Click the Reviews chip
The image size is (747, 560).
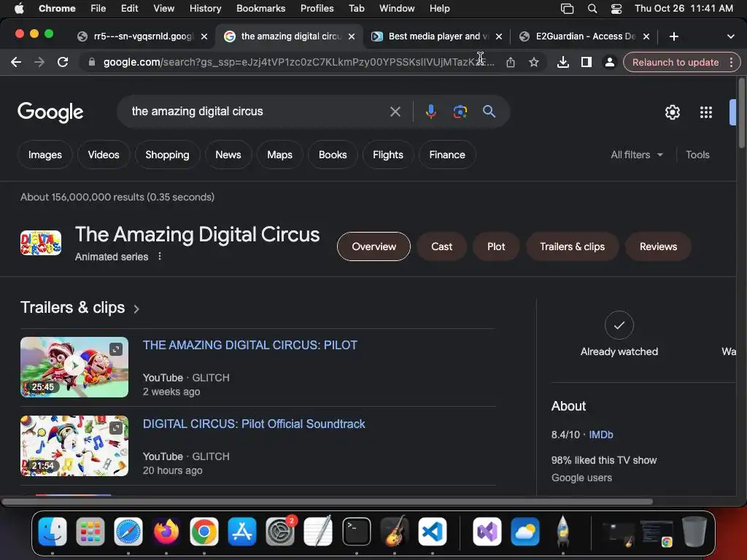point(658,246)
